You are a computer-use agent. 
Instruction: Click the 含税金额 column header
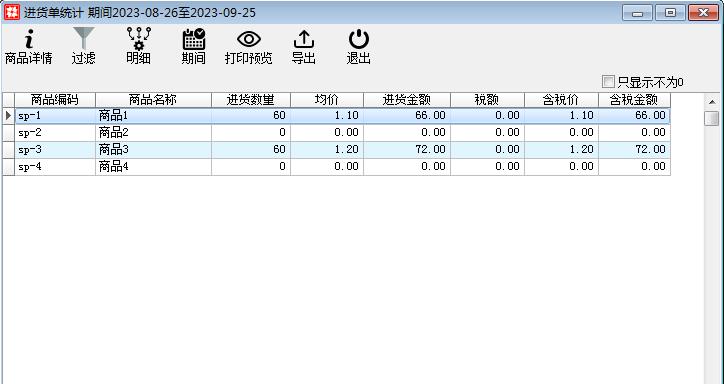click(x=634, y=100)
